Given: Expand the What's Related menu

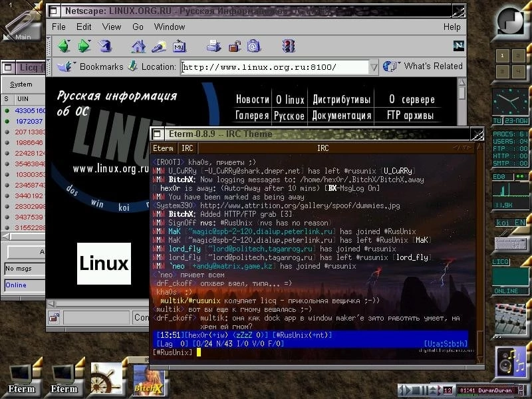Looking at the screenshot, I should point(423,66).
